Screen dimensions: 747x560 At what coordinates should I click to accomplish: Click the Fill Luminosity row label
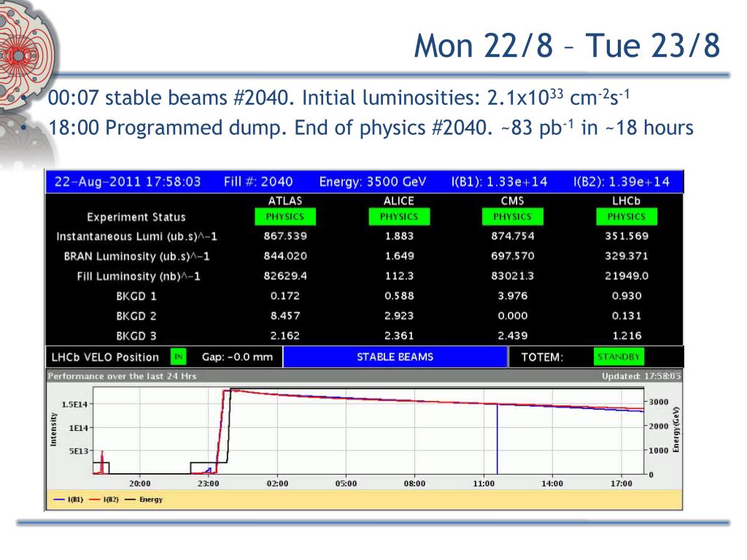click(139, 276)
